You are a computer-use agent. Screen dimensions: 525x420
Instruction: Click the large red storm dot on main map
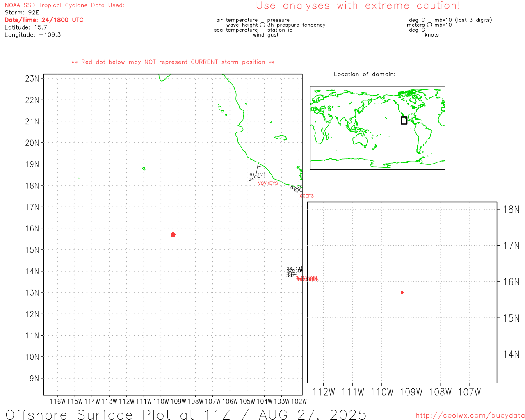click(x=173, y=235)
